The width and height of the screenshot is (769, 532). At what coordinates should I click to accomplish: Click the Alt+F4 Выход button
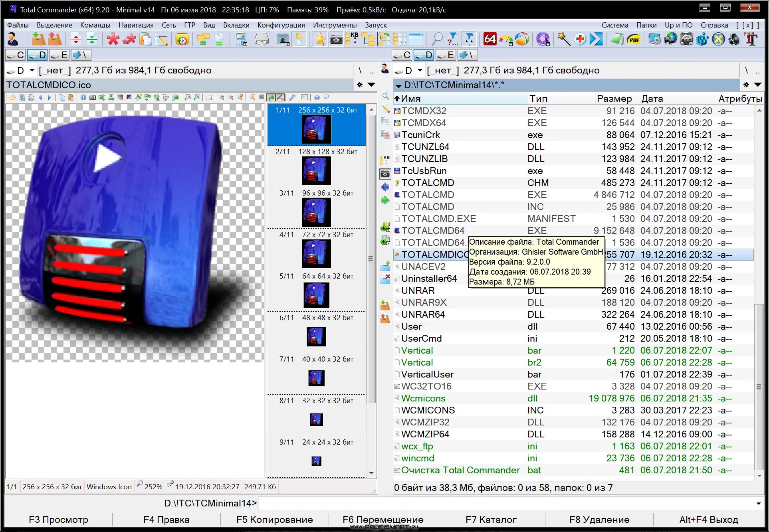click(x=709, y=519)
